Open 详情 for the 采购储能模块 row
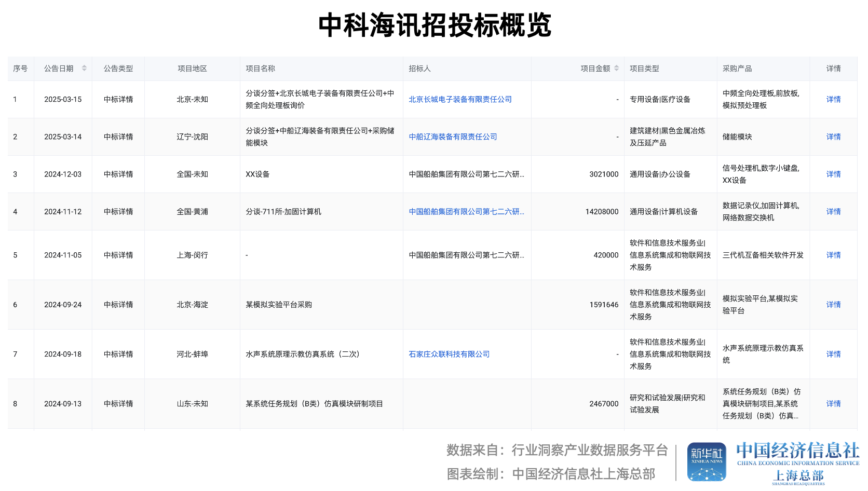The height and width of the screenshot is (491, 868). (833, 137)
